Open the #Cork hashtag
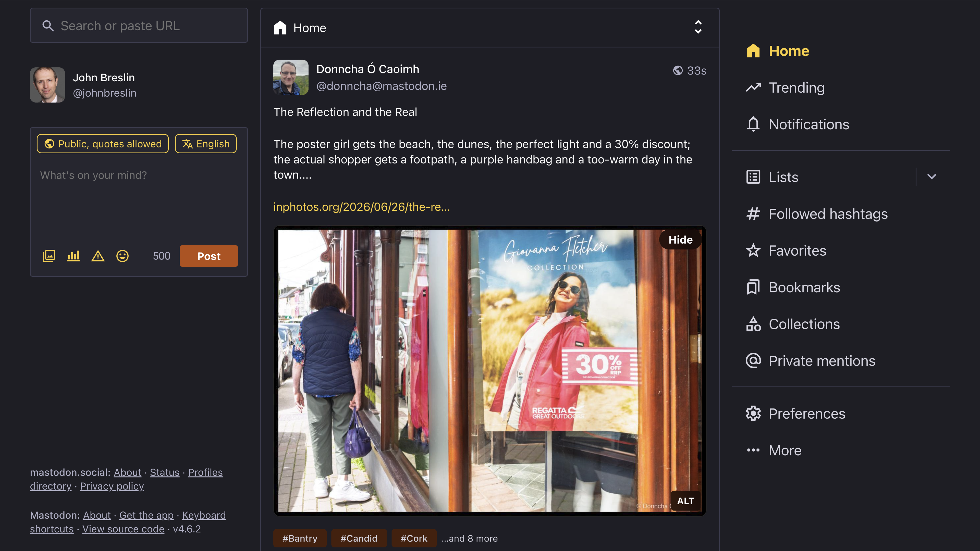980x551 pixels. [x=414, y=539]
